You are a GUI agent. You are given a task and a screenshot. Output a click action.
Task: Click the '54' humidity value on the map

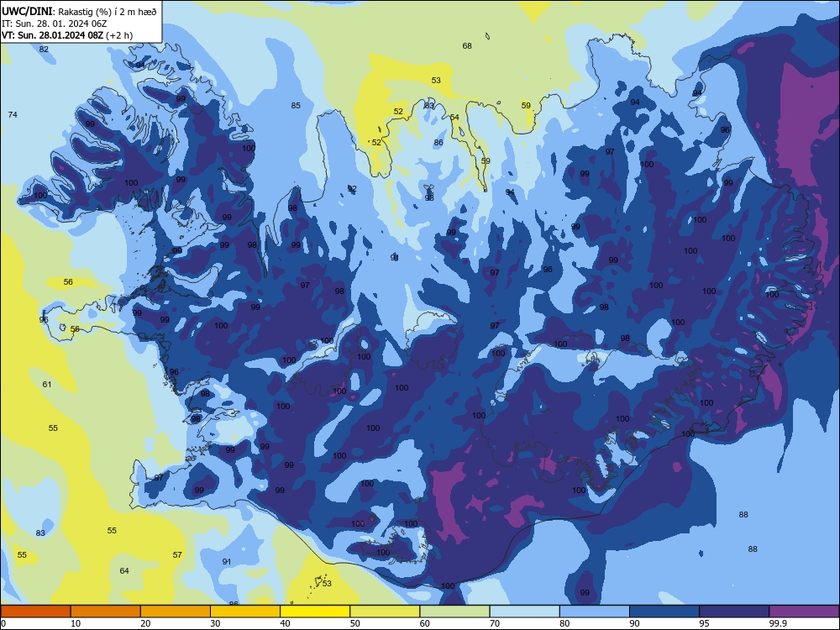click(454, 118)
